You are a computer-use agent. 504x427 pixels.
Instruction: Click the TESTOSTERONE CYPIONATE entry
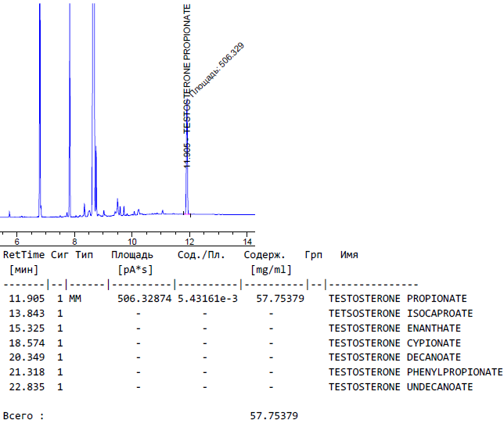394,343
